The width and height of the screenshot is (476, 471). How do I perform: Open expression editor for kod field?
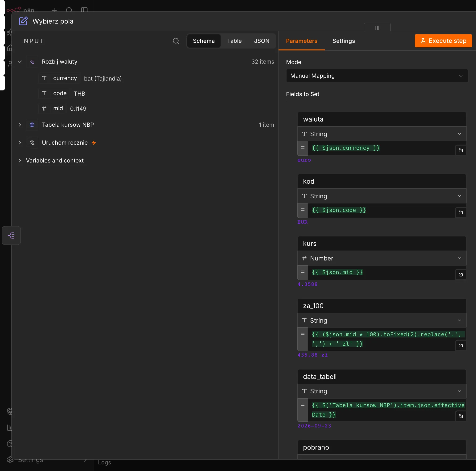[461, 212]
